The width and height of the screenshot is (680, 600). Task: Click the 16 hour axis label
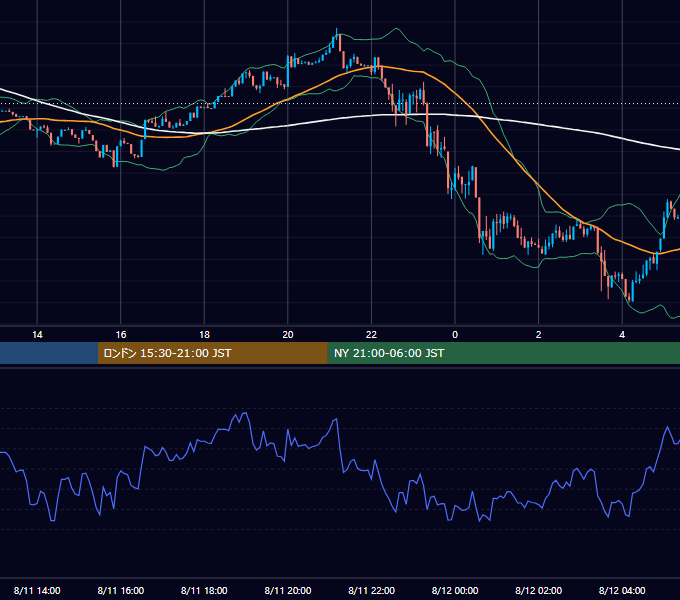pos(121,335)
